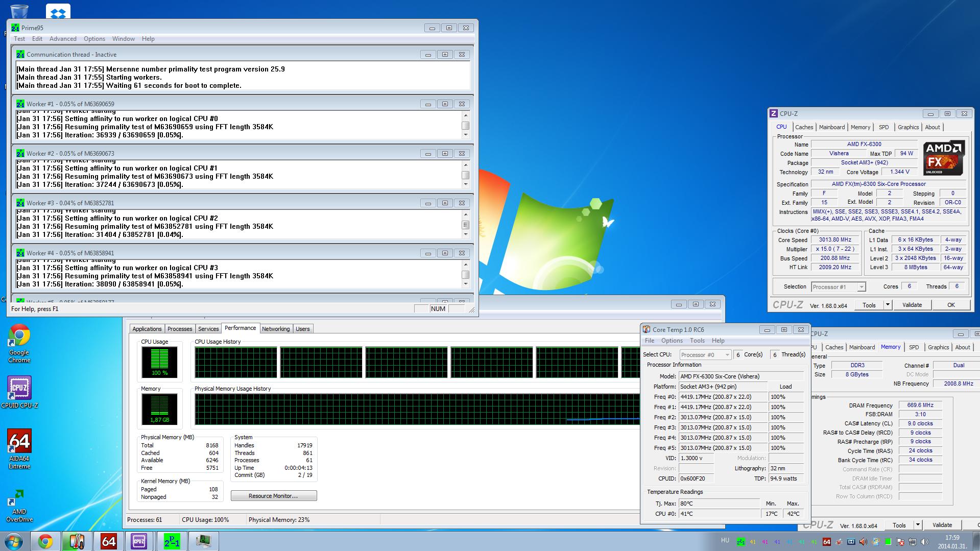Switch to Services tab in Task Manager
980x551 pixels.
[x=208, y=329]
